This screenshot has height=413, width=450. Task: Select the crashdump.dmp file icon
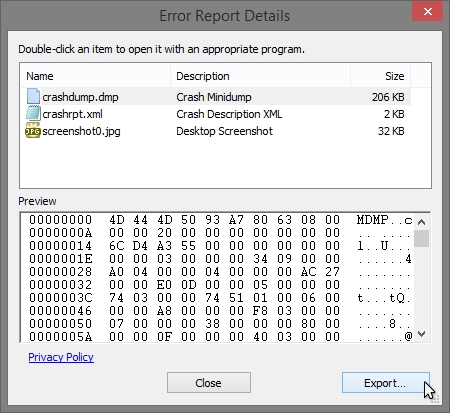33,96
